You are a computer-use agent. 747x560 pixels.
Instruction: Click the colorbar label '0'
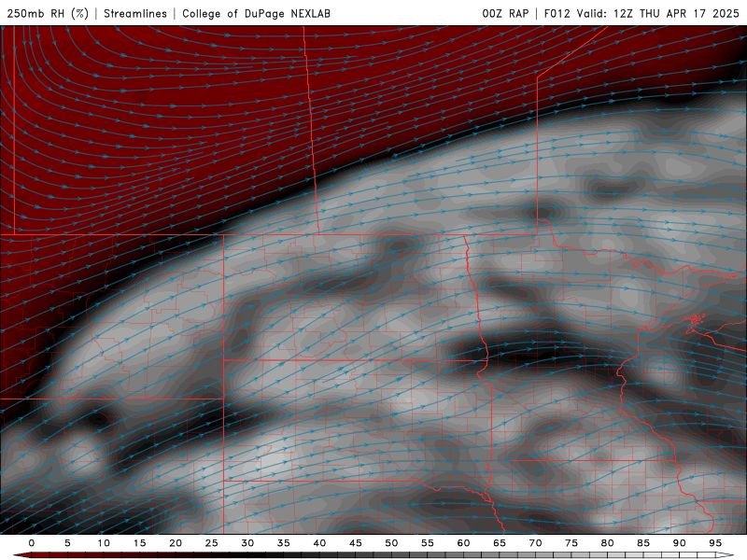point(32,543)
